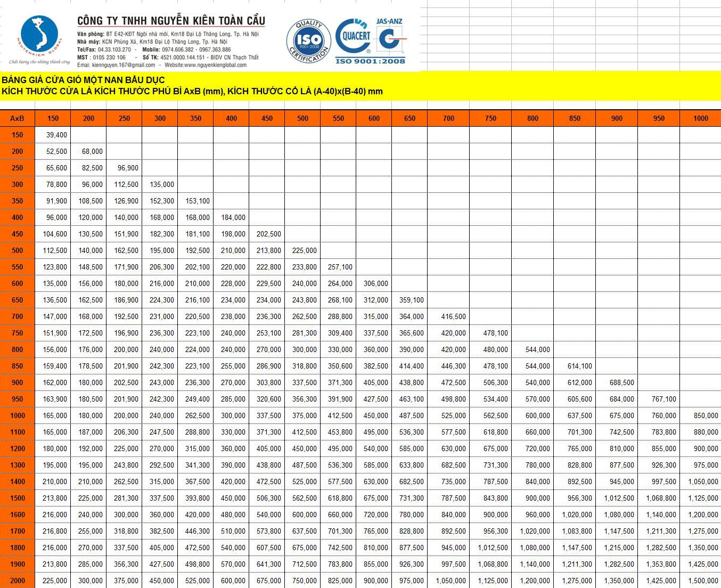
Task: Select cell with value 96,900
Action: pyautogui.click(x=124, y=168)
